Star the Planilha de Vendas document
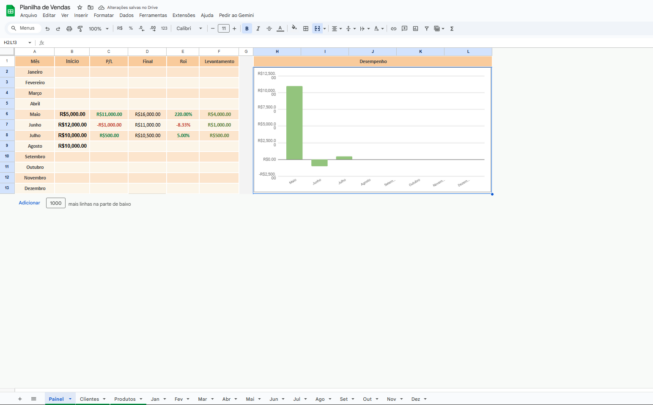The width and height of the screenshot is (653, 405). [x=79, y=7]
